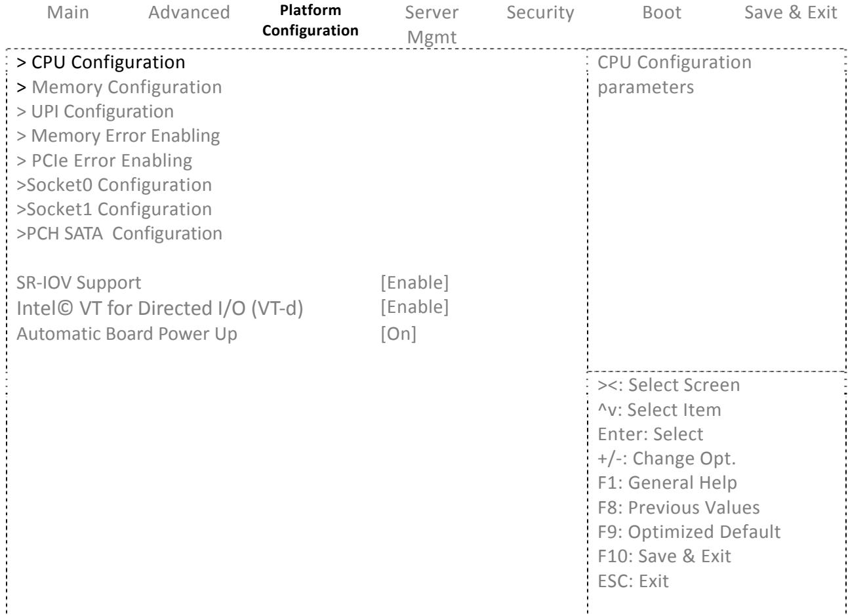Click the SR-IOV Support label

[79, 283]
